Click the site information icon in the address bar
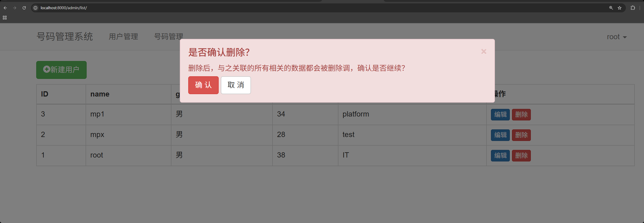The width and height of the screenshot is (644, 223). point(35,8)
